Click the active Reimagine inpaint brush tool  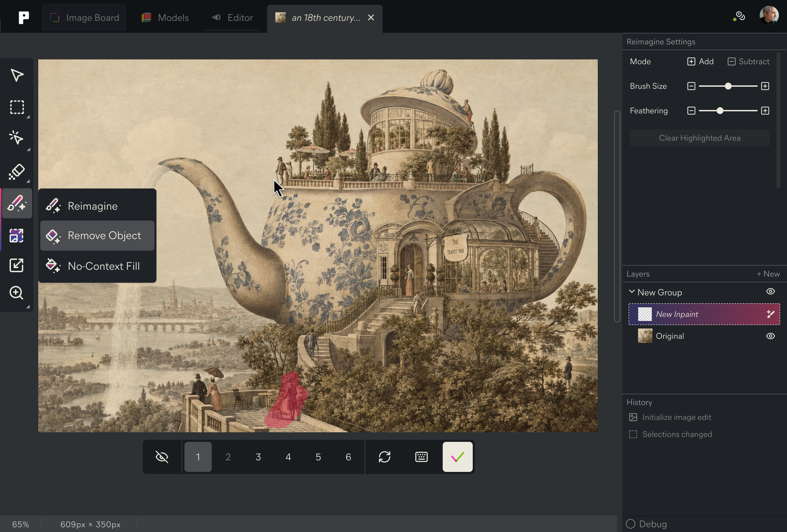[17, 203]
